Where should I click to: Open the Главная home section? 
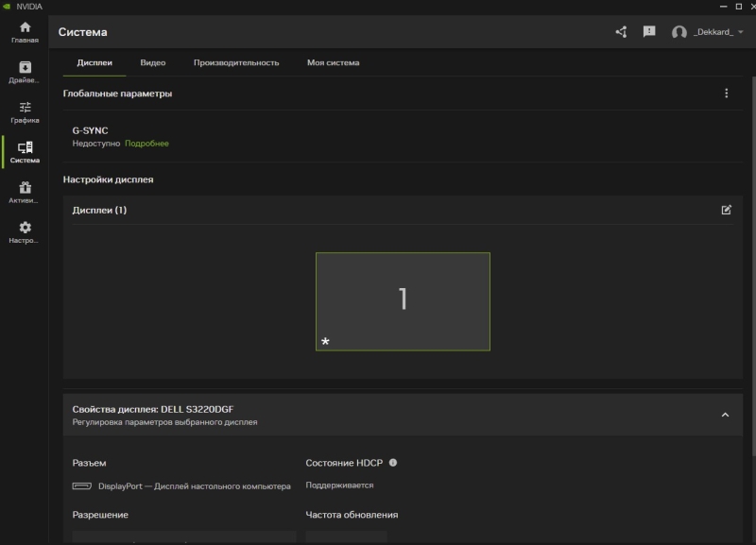[24, 30]
